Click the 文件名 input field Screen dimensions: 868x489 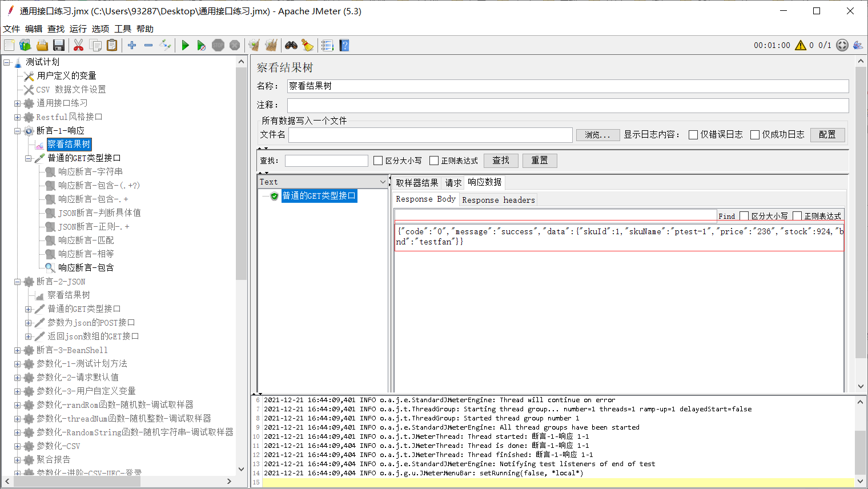point(431,135)
